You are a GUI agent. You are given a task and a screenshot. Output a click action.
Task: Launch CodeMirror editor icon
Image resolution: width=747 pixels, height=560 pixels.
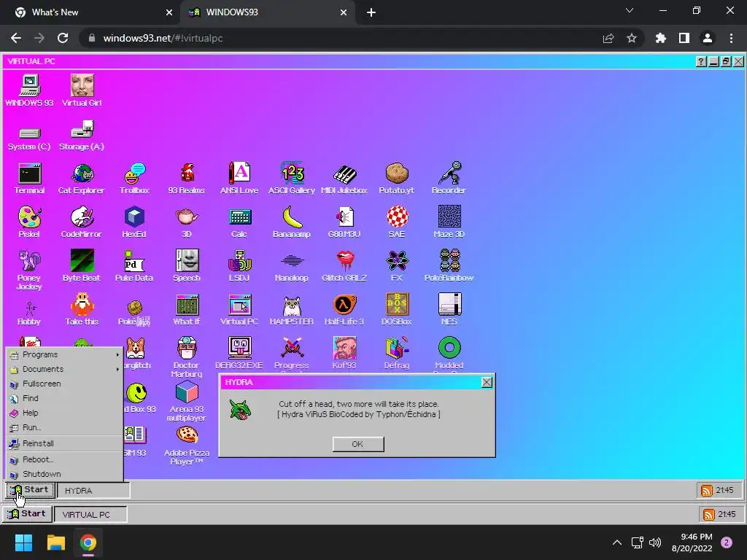tap(82, 222)
